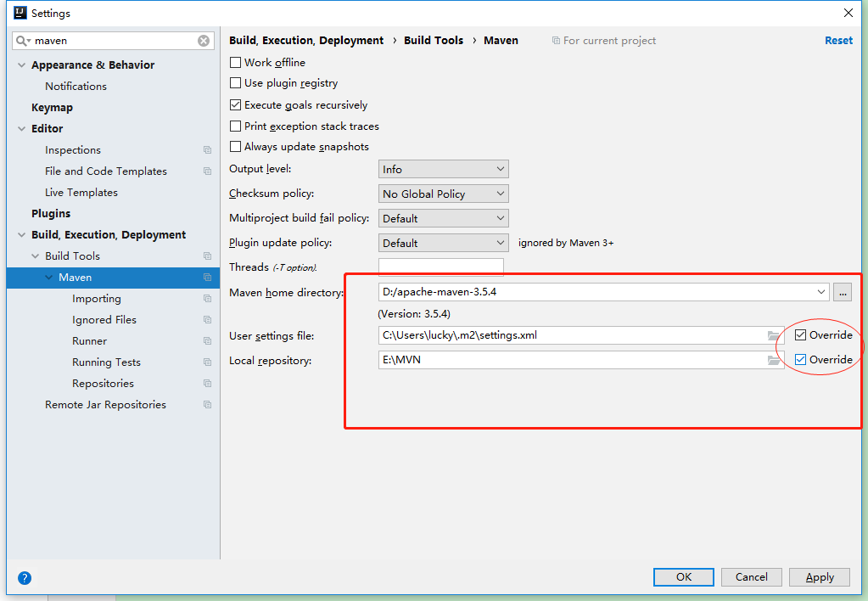The height and width of the screenshot is (601, 868).
Task: Open Multiproject build fail policy dropdown
Action: pos(444,218)
